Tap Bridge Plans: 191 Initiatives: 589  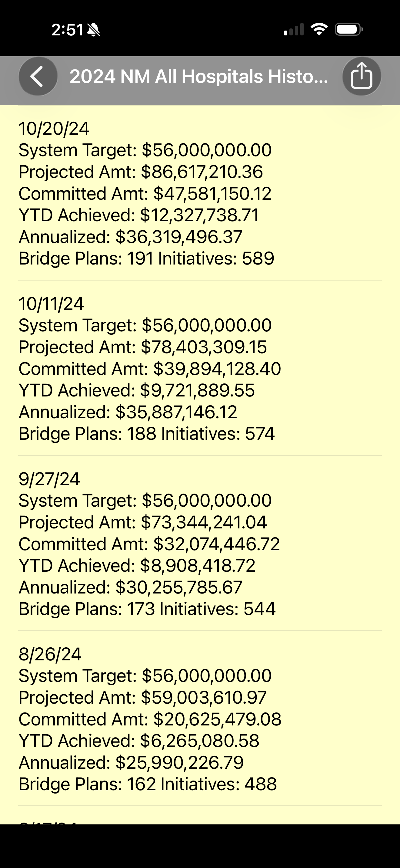pyautogui.click(x=146, y=258)
